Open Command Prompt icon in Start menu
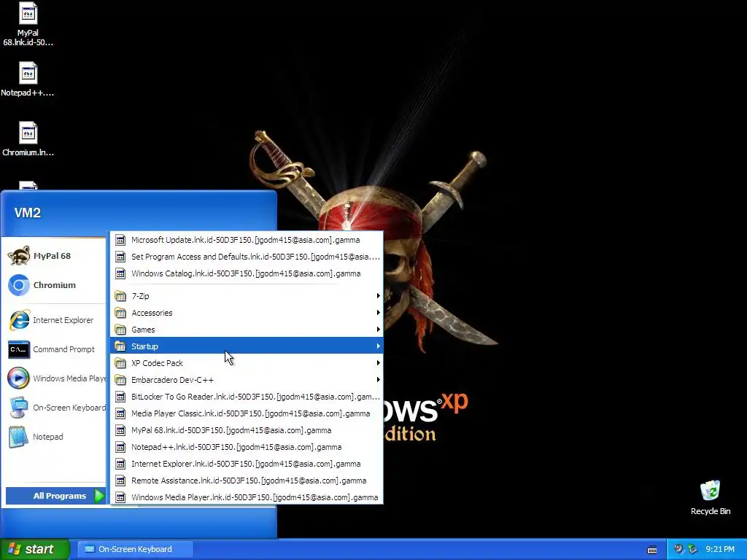Viewport: 747px width, 560px height. coord(19,349)
